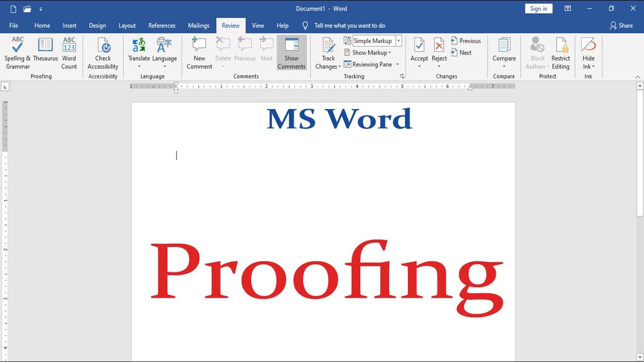Expand the Show Markup menu
Viewport: 644px width, 362px height.
coord(368,52)
